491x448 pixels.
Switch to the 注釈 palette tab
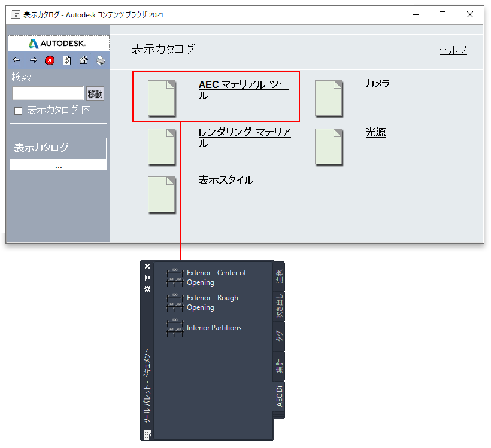coord(279,276)
